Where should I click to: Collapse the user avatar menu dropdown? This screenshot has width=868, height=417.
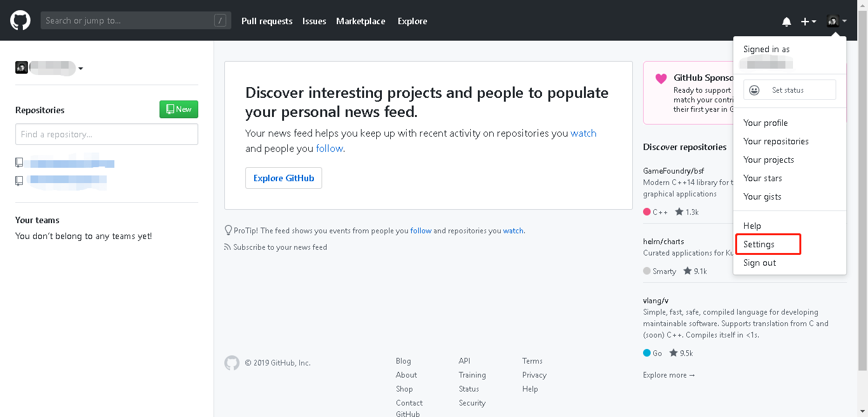(836, 22)
